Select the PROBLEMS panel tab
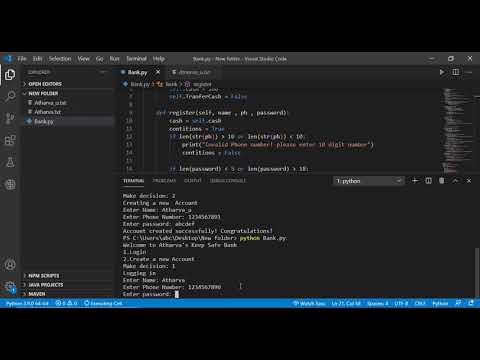 coord(164,181)
